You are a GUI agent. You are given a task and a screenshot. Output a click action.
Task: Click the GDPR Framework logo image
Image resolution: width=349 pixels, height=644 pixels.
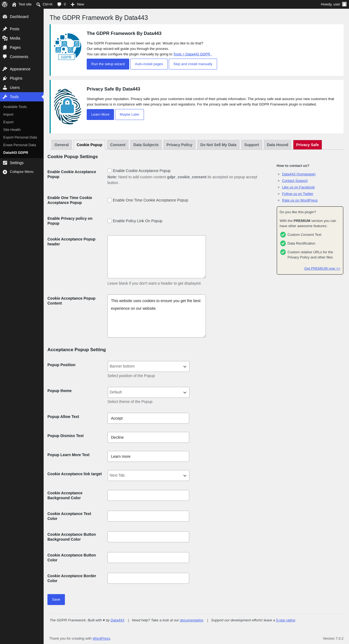tap(68, 47)
